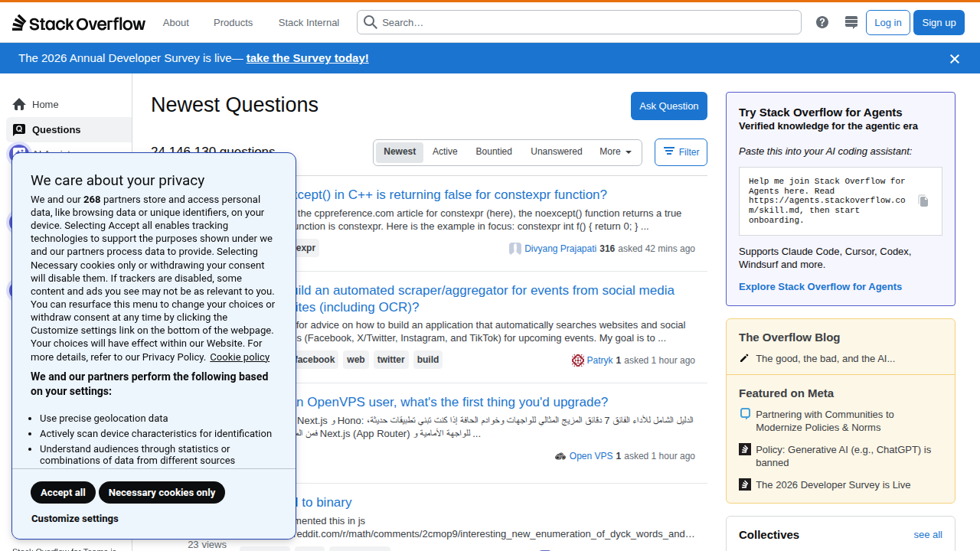Click the Log in button
Screen dimensions: 980x551
[888, 22]
